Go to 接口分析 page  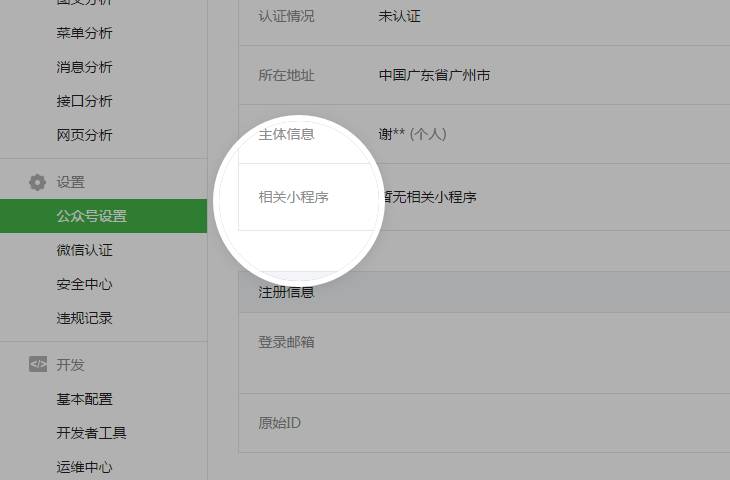[x=84, y=101]
